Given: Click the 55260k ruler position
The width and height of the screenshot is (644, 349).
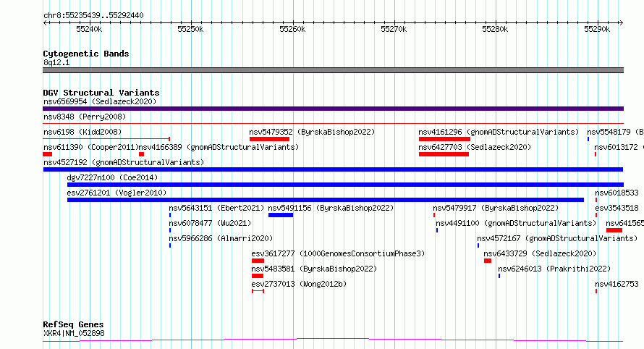Looking at the screenshot, I should (292, 29).
